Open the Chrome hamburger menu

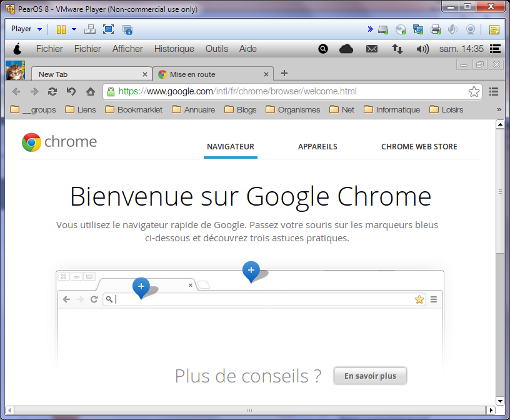(x=494, y=92)
